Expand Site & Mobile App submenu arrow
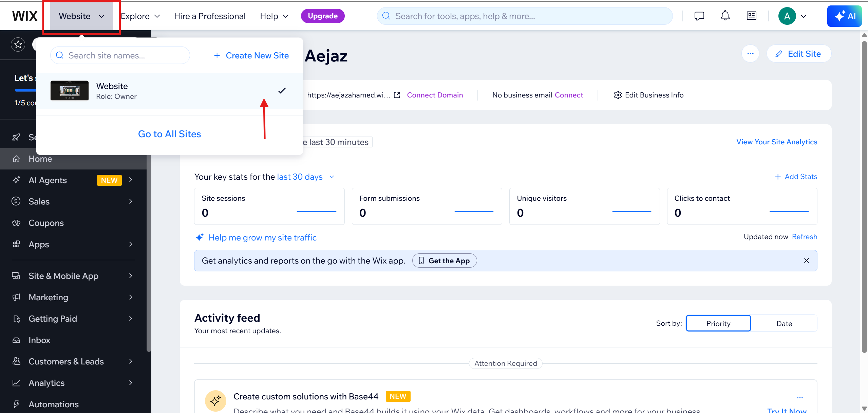This screenshot has height=413, width=868. (x=131, y=276)
